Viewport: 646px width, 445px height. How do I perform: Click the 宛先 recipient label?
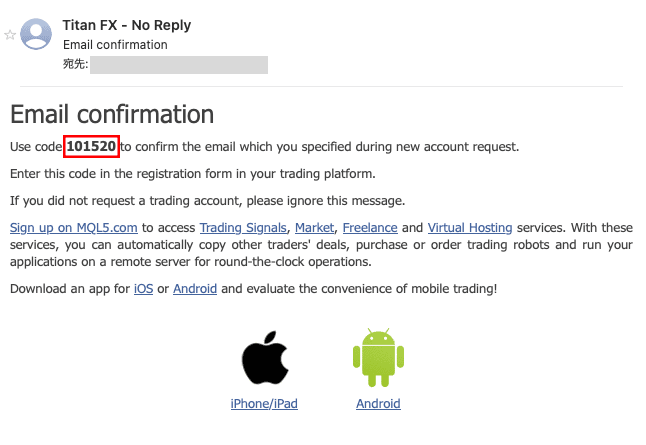[75, 65]
